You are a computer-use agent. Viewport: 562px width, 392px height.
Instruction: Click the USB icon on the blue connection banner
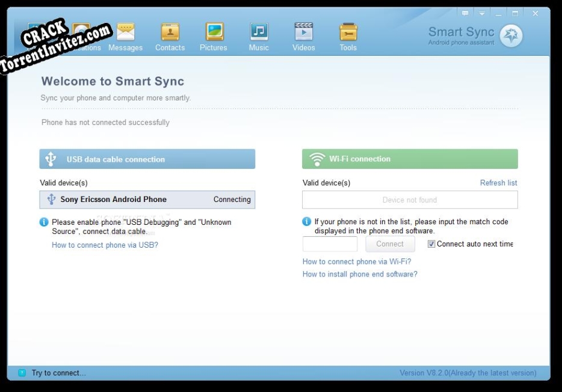(x=51, y=159)
